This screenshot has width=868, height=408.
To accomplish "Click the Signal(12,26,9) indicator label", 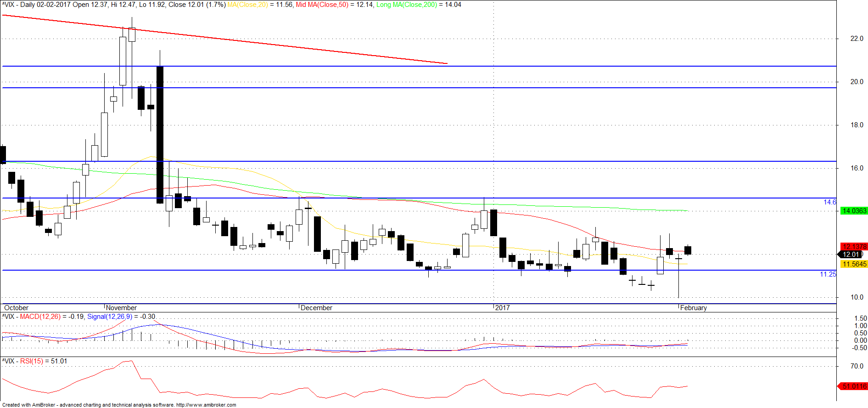I will 110,317.
